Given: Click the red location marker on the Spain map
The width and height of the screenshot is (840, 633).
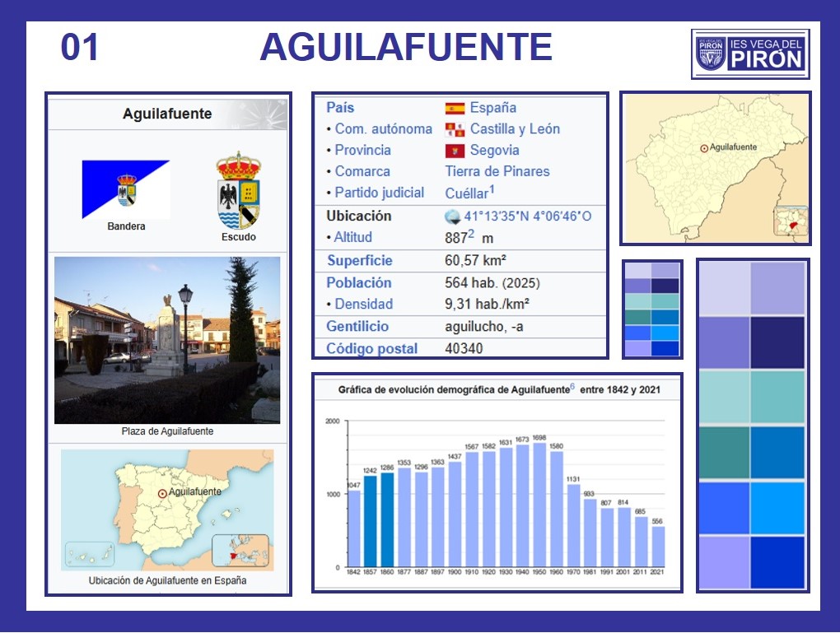Looking at the screenshot, I should tap(162, 493).
